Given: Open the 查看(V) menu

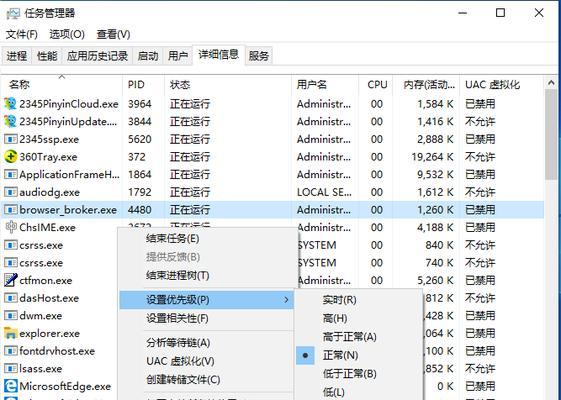Looking at the screenshot, I should (x=113, y=34).
